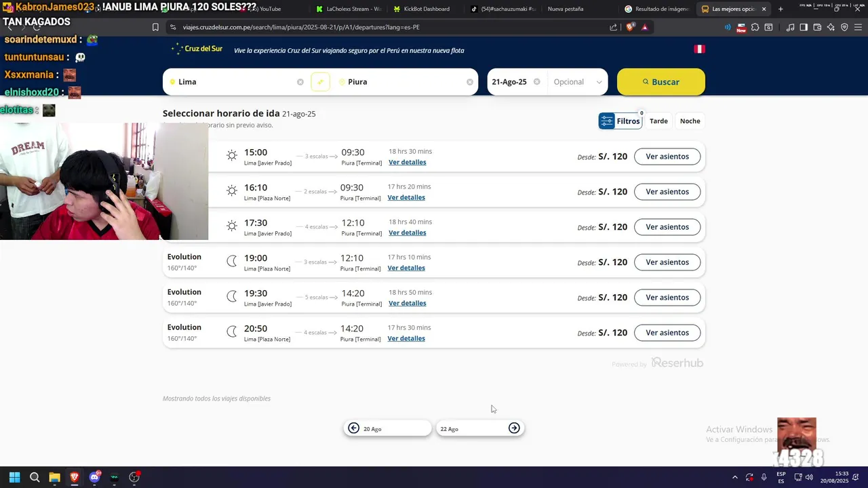Image resolution: width=868 pixels, height=488 pixels.
Task: Open Windows Start menu
Action: pyautogui.click(x=14, y=477)
